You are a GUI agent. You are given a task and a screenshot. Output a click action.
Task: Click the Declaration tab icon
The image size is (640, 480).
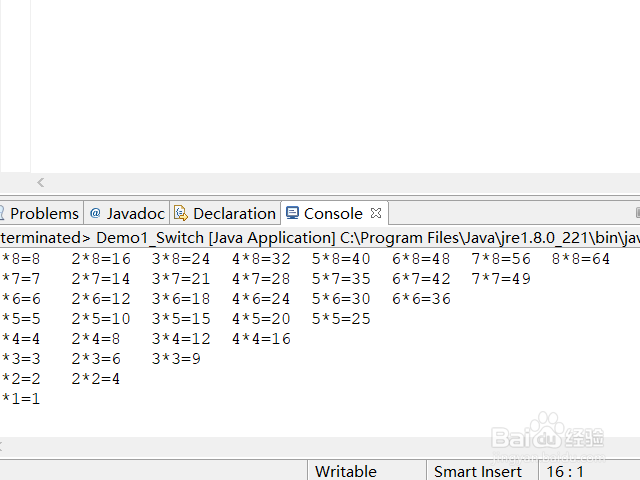coord(181,213)
